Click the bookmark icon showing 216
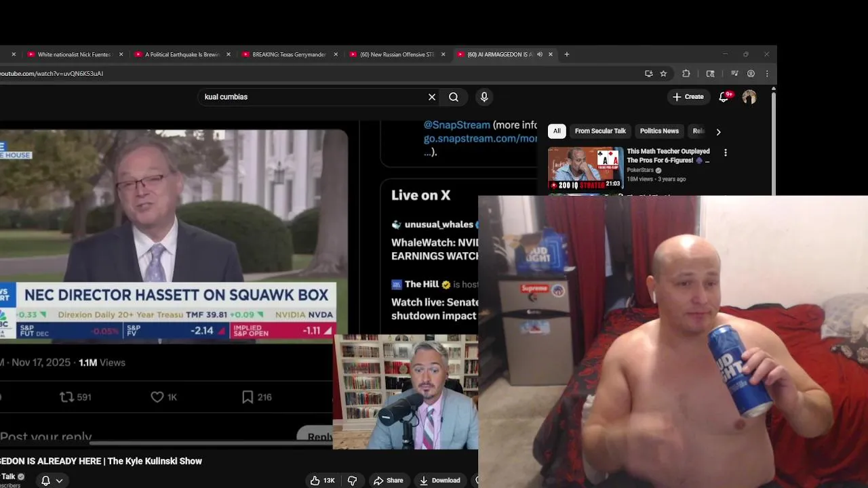The width and height of the screenshot is (868, 488). [248, 397]
